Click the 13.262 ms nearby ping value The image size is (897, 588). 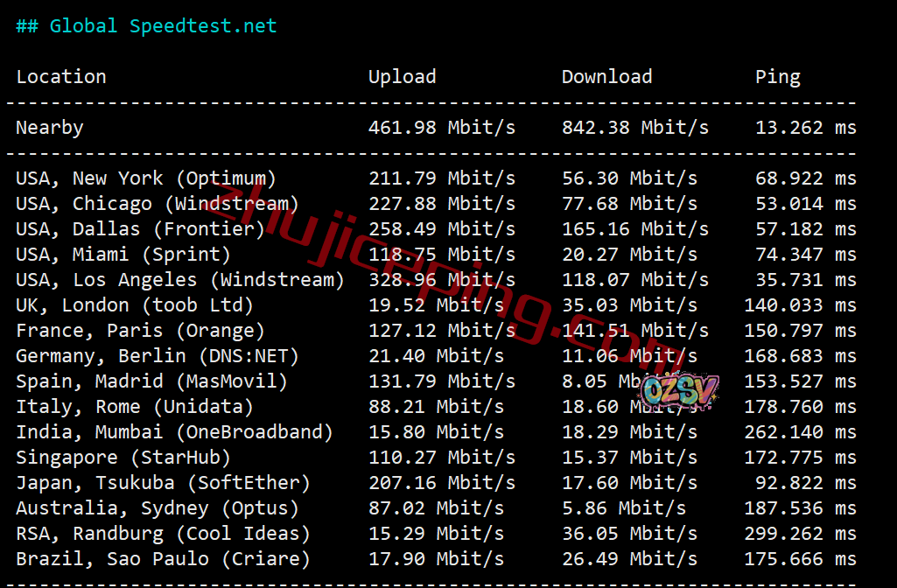[x=805, y=128]
